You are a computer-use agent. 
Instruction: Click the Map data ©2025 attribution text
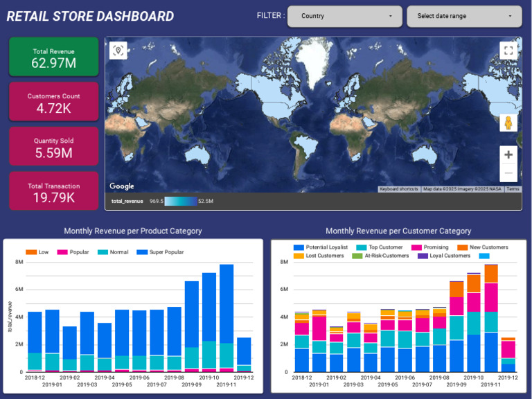tap(462, 189)
